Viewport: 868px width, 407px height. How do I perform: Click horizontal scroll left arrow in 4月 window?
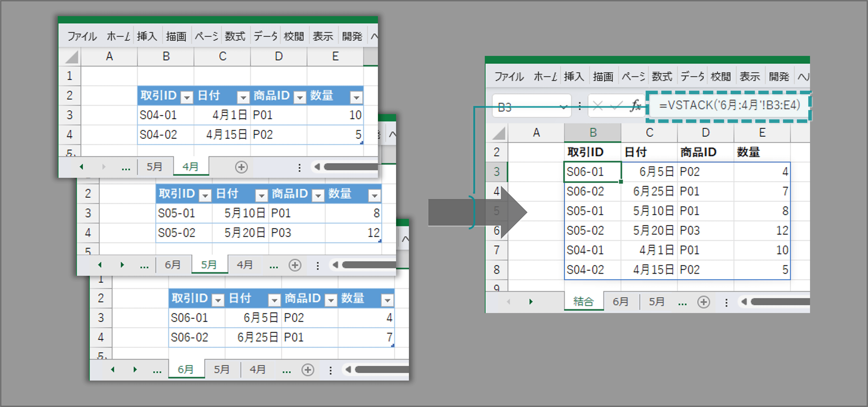click(317, 167)
